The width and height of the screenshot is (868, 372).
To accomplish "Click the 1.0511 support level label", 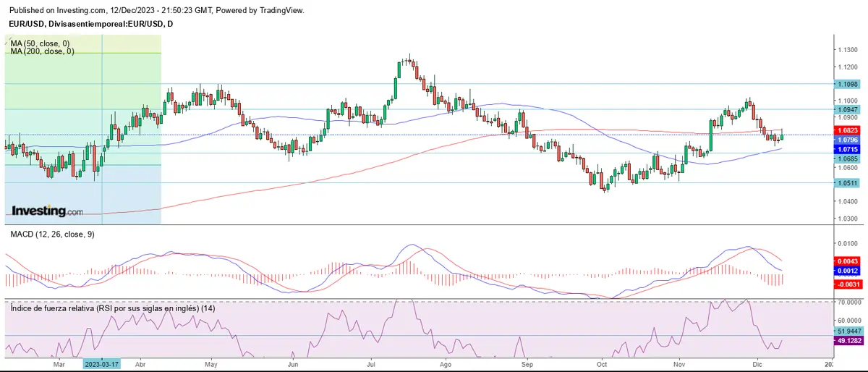I will (848, 183).
